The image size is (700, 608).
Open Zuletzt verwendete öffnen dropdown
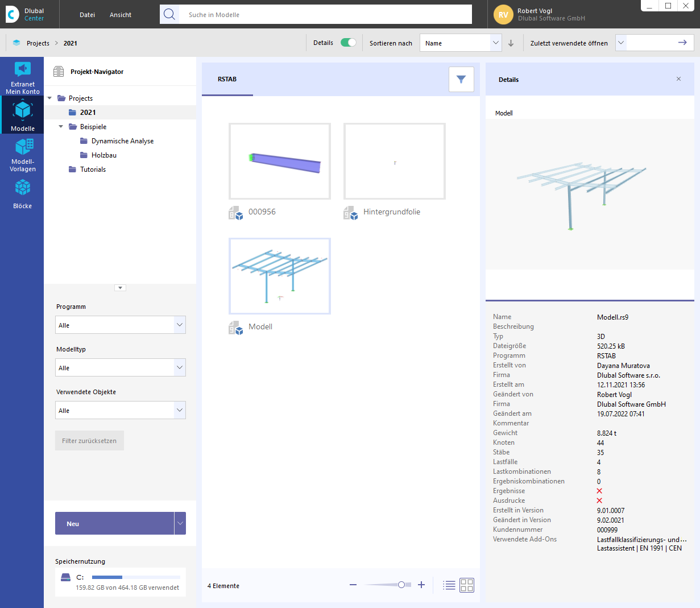pos(621,43)
